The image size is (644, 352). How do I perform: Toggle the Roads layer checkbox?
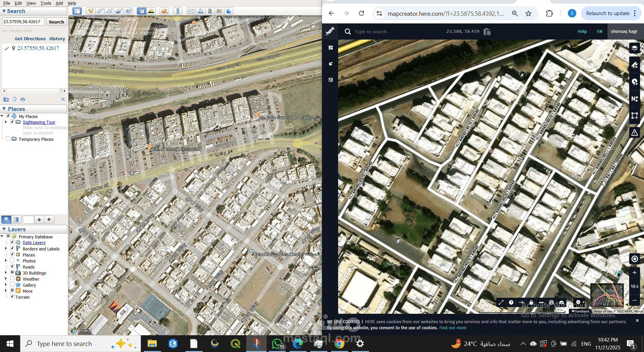(12, 267)
